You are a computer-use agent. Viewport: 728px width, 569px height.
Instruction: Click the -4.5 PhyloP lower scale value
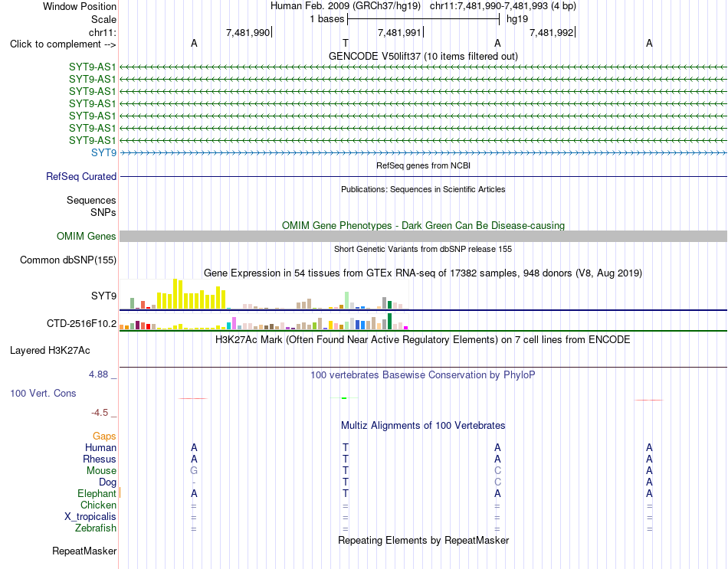[x=100, y=413]
